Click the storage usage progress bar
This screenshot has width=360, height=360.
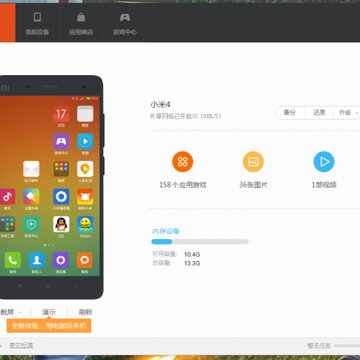[x=200, y=242]
